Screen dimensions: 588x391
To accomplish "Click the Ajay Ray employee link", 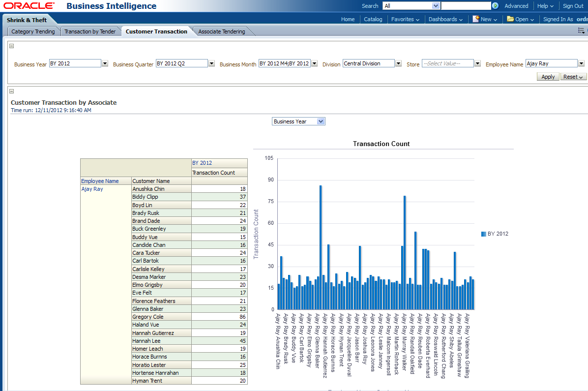I will 92,189.
